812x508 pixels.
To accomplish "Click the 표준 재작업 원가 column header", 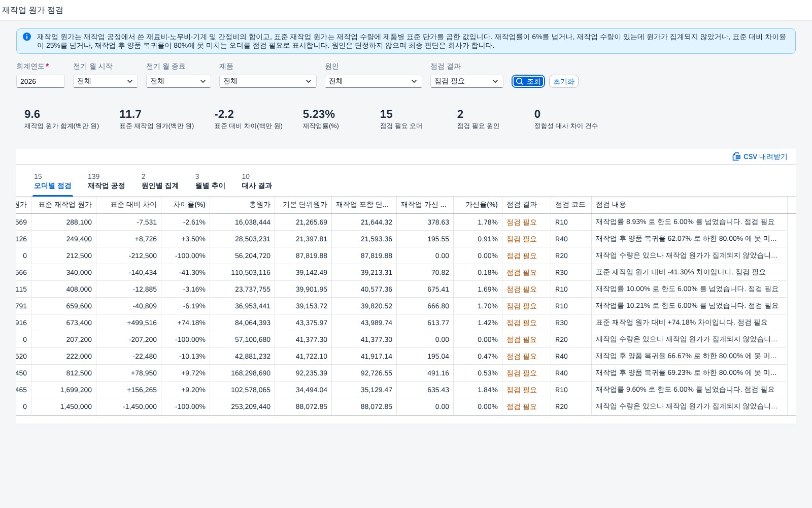I will click(64, 205).
